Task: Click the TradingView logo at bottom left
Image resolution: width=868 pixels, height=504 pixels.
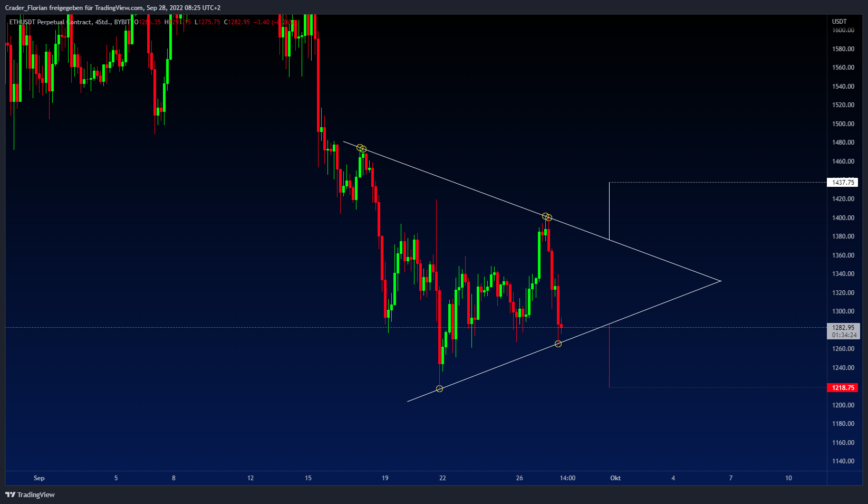Action: pyautogui.click(x=30, y=495)
